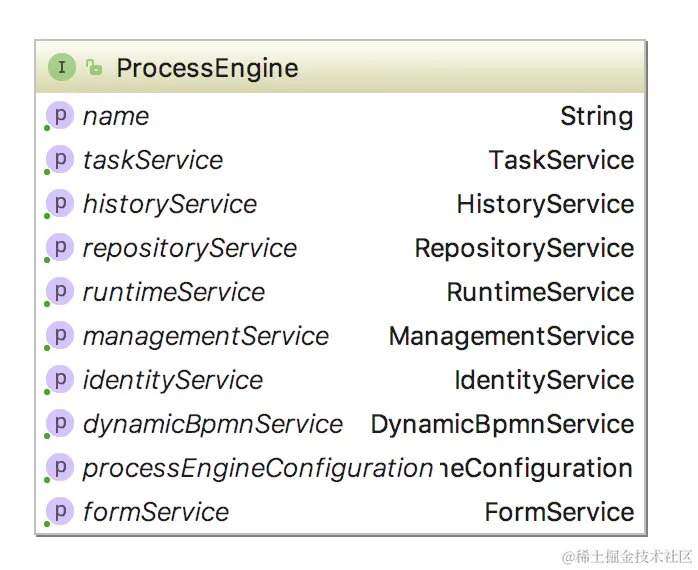Viewport: 698px width, 570px height.
Task: Click the DynamicBpmnService type label
Action: tap(502, 424)
